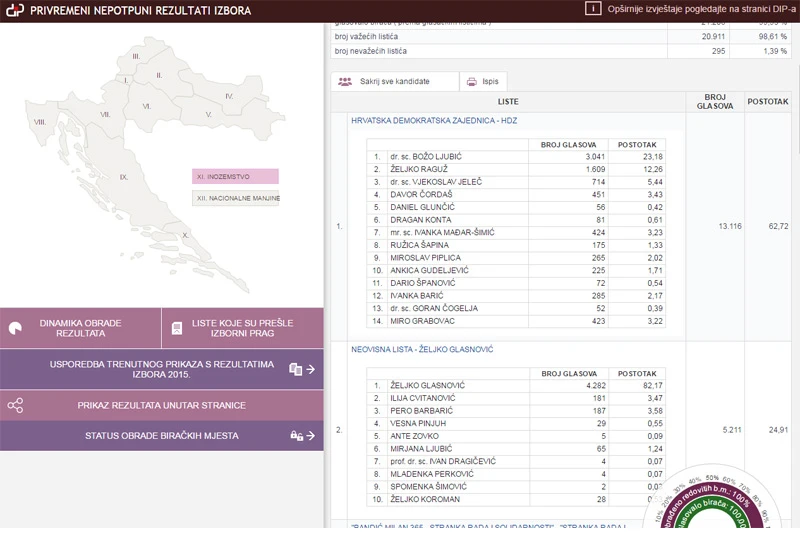Click candidate DRAGAN KONTA

point(421,220)
